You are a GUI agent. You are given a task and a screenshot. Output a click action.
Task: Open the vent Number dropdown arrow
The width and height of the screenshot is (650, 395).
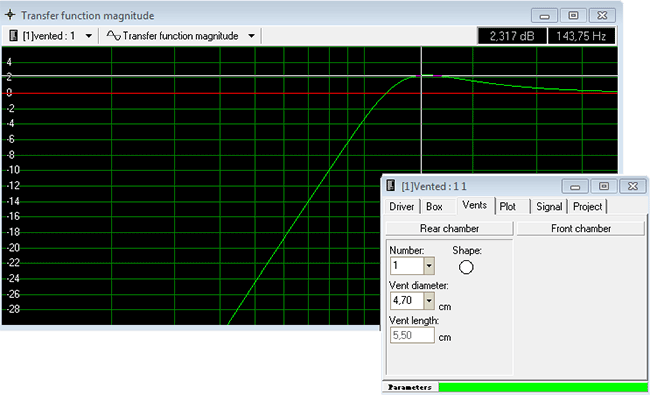coord(429,266)
